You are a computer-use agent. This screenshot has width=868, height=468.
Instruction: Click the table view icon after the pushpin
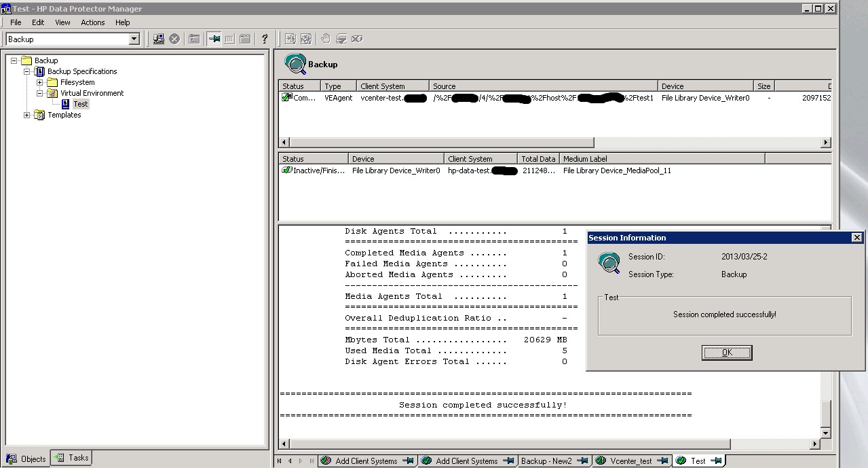point(229,39)
